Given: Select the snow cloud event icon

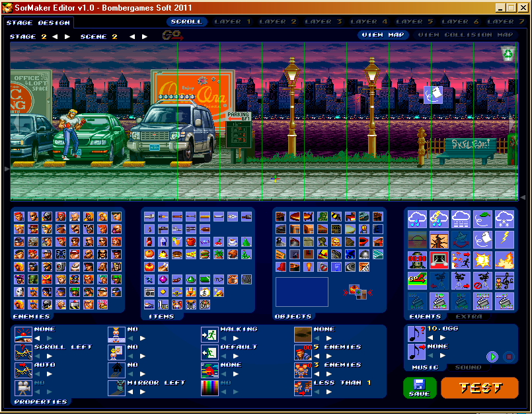Looking at the screenshot, I should point(504,219).
